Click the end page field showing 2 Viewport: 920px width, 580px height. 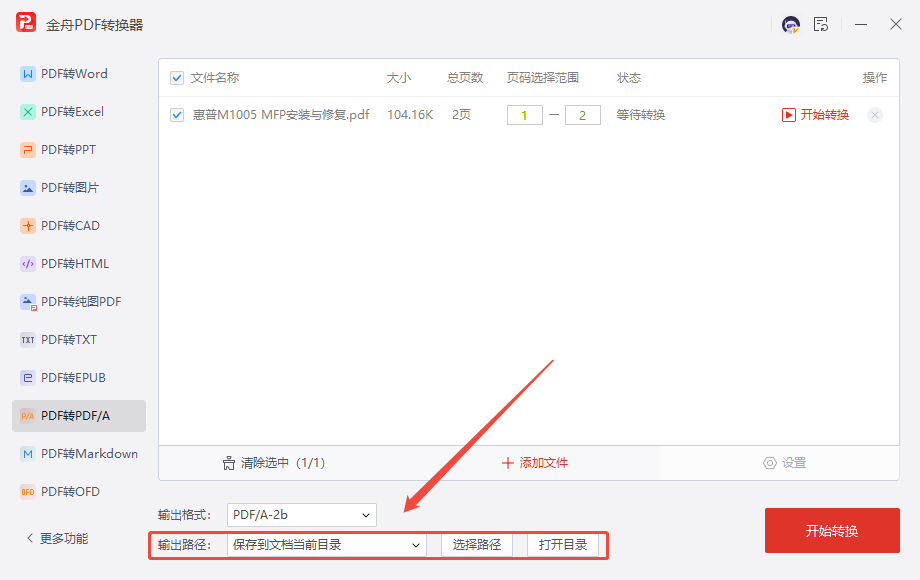click(x=583, y=115)
